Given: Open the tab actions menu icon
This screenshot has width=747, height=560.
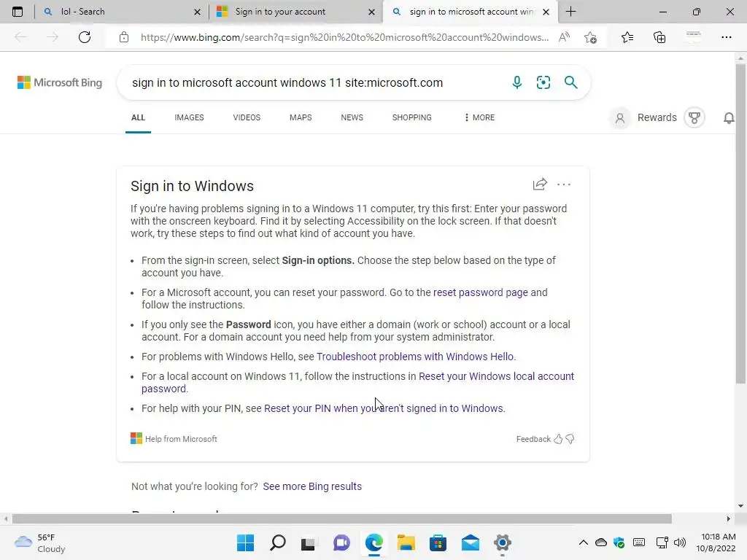Looking at the screenshot, I should point(18,12).
